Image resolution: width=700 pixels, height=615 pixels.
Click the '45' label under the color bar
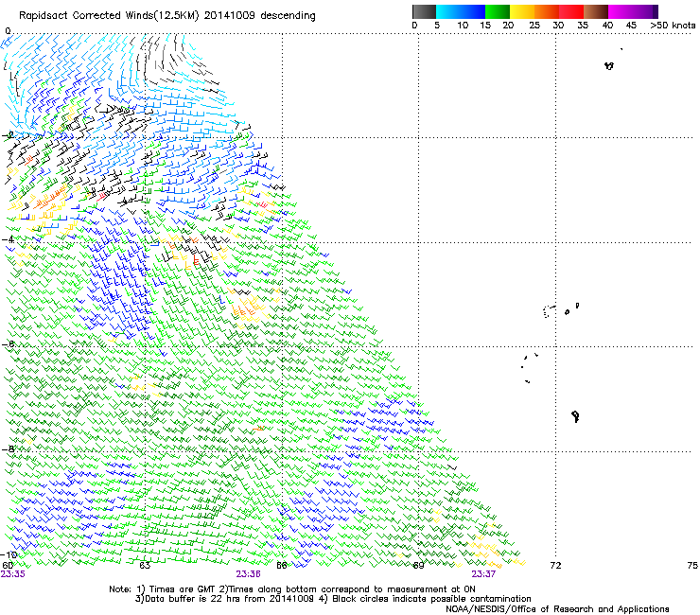point(631,26)
